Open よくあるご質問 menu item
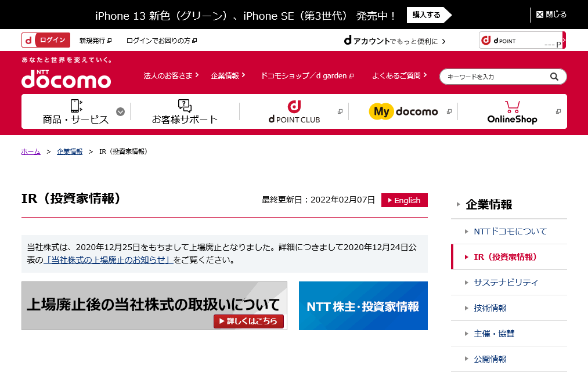 [x=399, y=76]
